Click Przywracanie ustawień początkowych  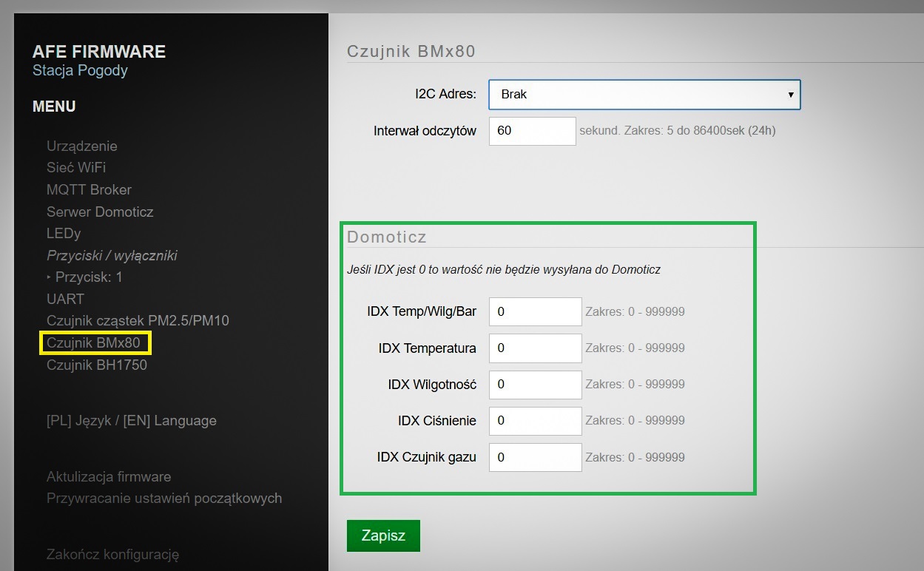(x=164, y=499)
